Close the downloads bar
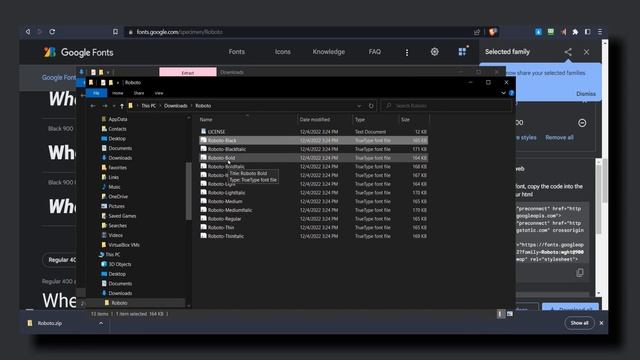 pyautogui.click(x=601, y=323)
